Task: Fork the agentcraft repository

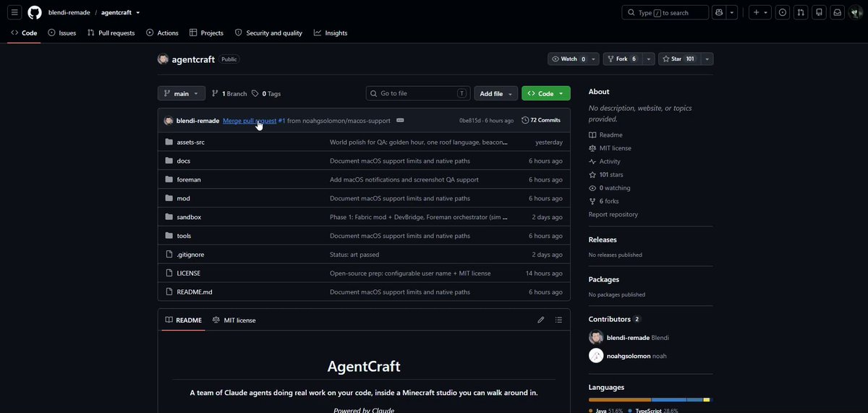Action: point(622,59)
